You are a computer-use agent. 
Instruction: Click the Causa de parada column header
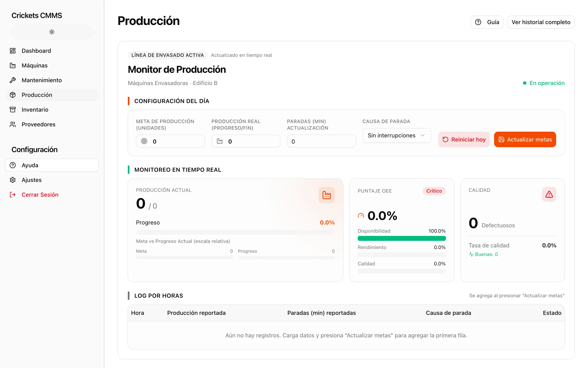448,313
